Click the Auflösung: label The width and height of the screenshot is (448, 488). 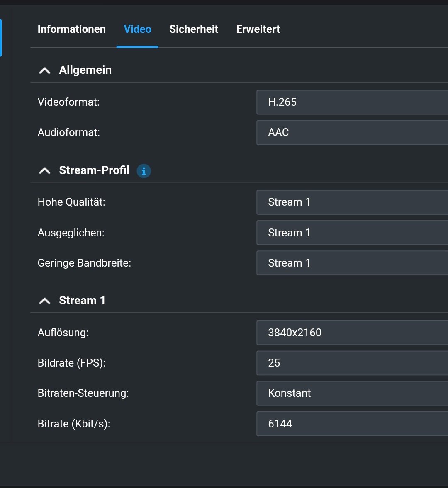click(x=63, y=333)
